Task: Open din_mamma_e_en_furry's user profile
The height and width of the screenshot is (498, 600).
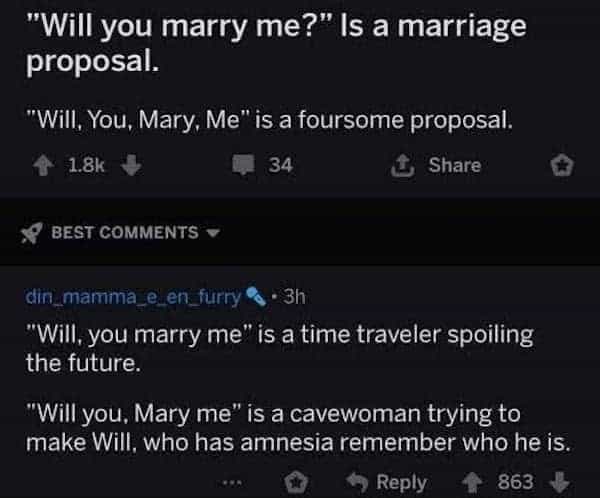Action: pyautogui.click(x=134, y=297)
